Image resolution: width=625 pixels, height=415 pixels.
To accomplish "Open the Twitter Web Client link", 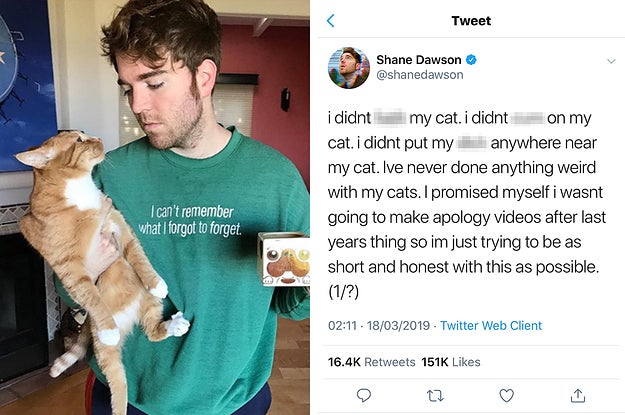I will point(492,325).
